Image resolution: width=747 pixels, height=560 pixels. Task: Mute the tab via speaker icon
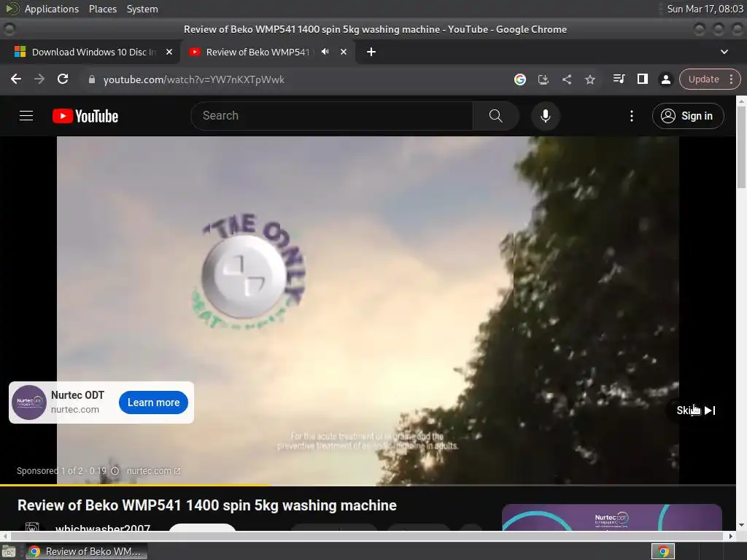click(325, 52)
